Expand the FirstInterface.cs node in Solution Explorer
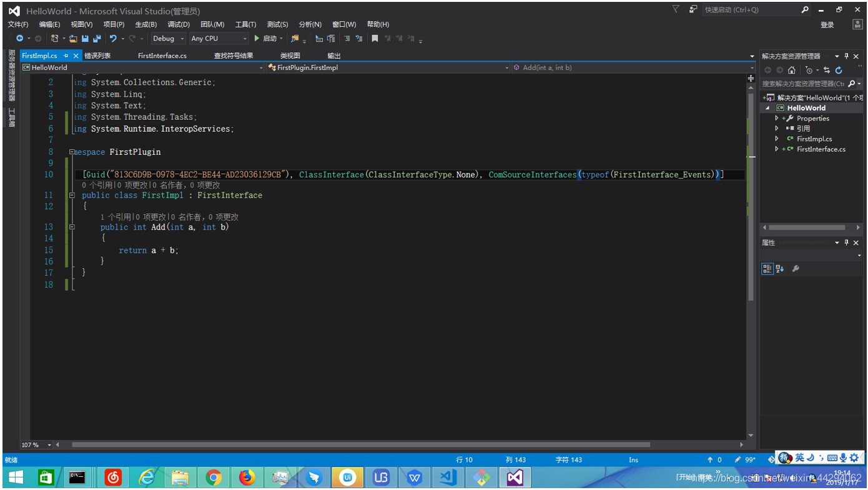The height and width of the screenshot is (490, 868). 777,149
